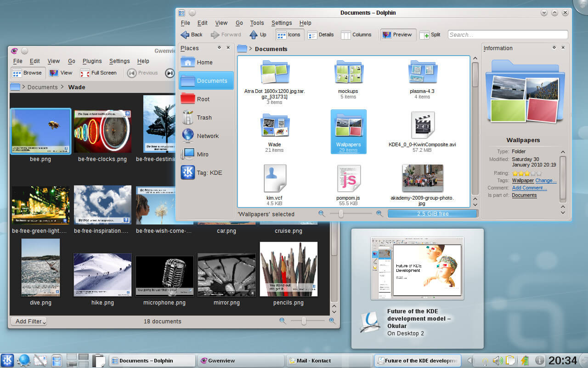The height and width of the screenshot is (368, 588).
Task: Select the bee.png thumbnail in Gwenview
Action: coord(40,131)
